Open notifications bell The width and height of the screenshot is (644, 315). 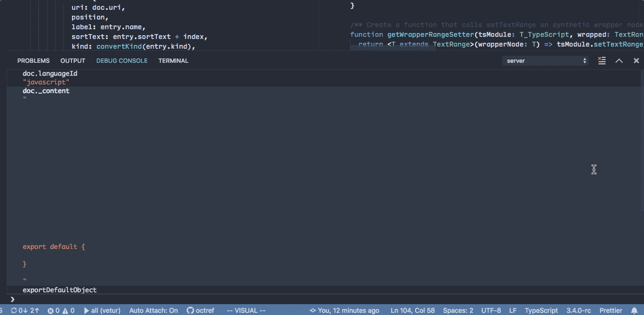635,311
